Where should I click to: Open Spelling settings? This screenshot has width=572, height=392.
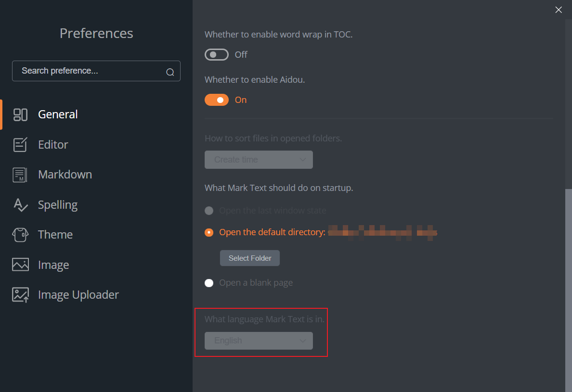click(x=96, y=205)
